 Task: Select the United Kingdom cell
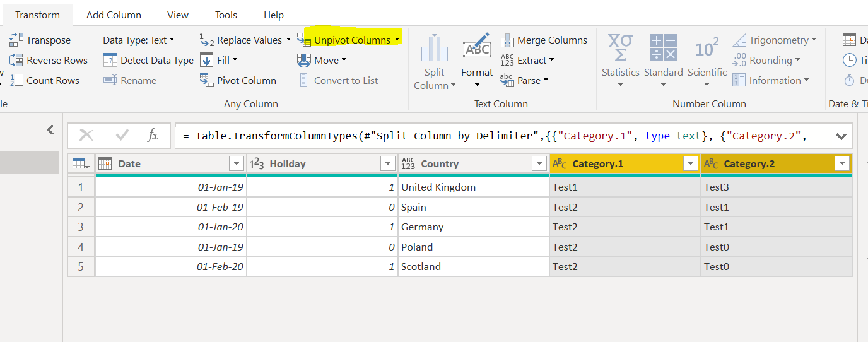click(x=474, y=187)
